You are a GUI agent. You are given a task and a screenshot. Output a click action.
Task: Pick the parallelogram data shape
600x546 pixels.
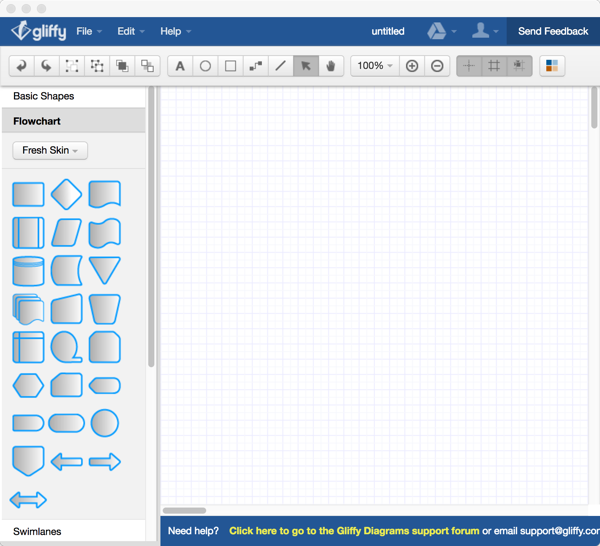(x=66, y=233)
